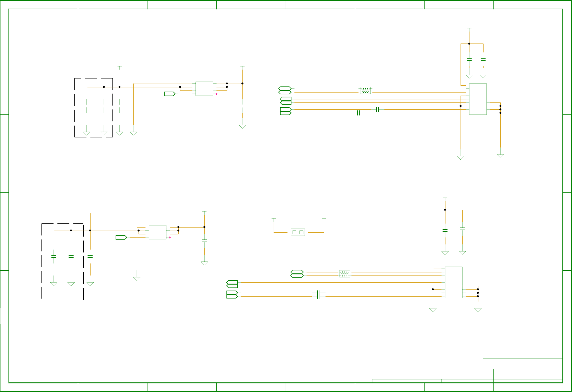Viewport: 572px width, 392px height.
Task: Select the lower-right connector IC body
Action: click(x=454, y=282)
